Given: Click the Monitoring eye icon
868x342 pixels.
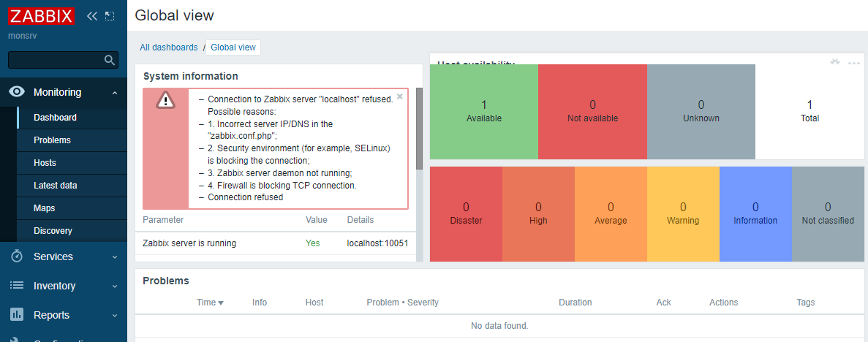Looking at the screenshot, I should click(x=17, y=92).
